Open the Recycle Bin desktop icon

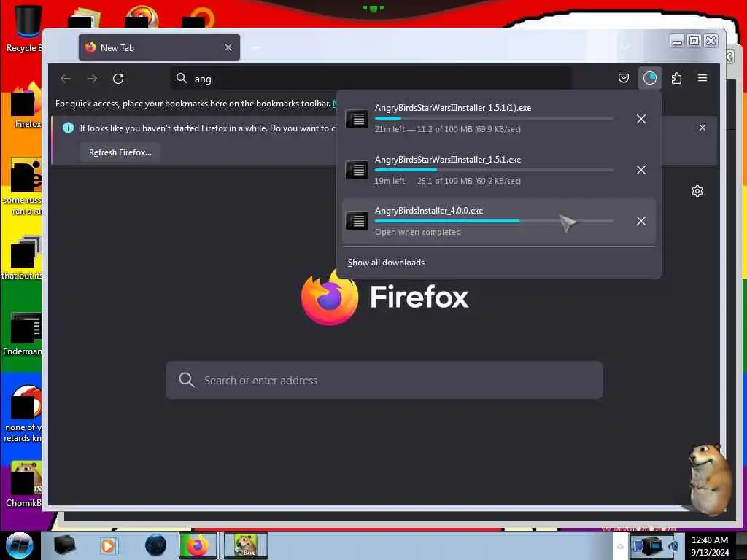coord(25,28)
